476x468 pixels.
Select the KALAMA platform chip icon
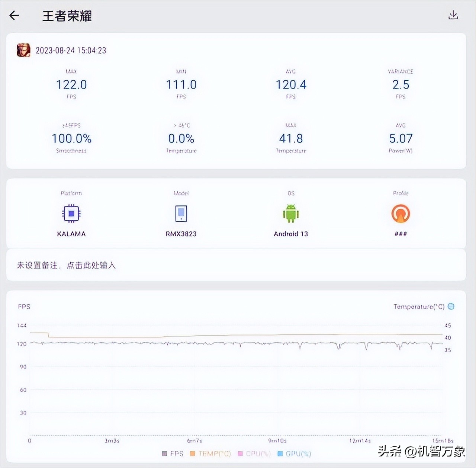(71, 214)
